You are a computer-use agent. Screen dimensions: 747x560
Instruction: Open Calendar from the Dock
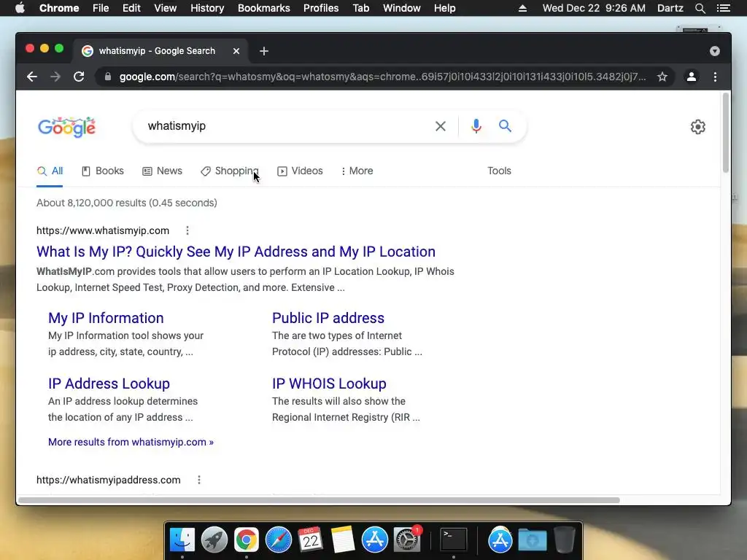point(310,540)
